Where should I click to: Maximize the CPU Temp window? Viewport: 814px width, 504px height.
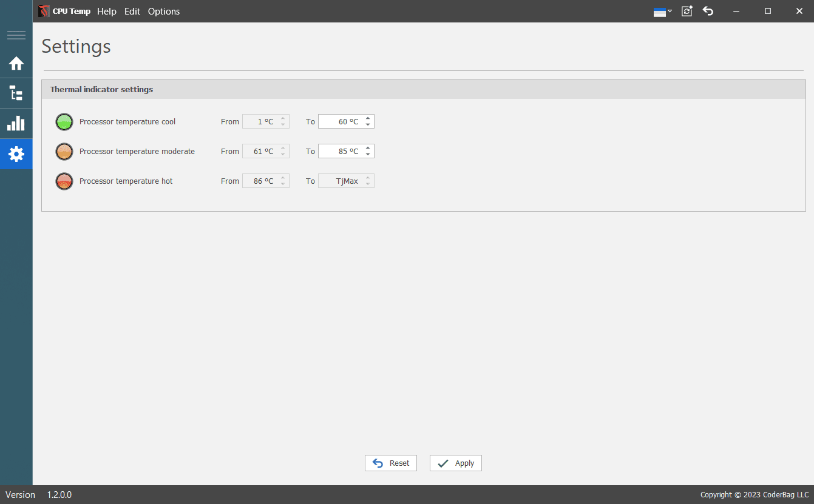point(768,11)
